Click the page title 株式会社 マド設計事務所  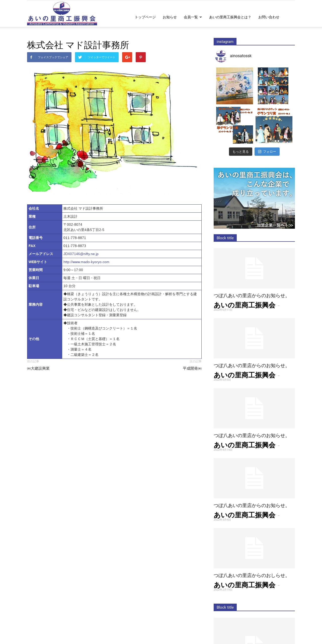coord(78,45)
